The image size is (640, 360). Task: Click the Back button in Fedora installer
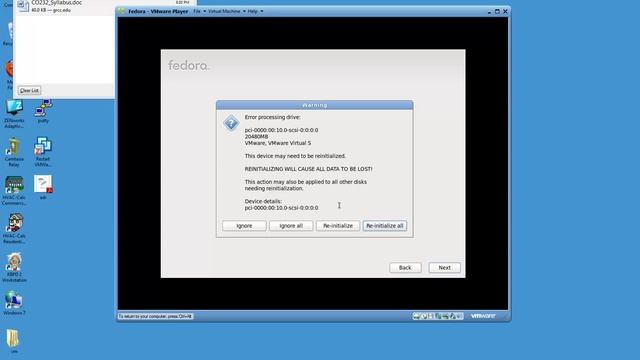tap(405, 268)
